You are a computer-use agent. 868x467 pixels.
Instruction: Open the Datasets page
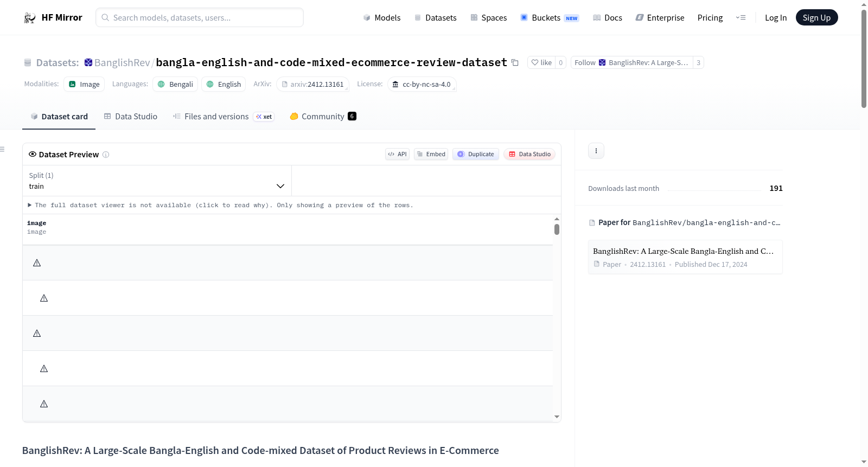435,18
